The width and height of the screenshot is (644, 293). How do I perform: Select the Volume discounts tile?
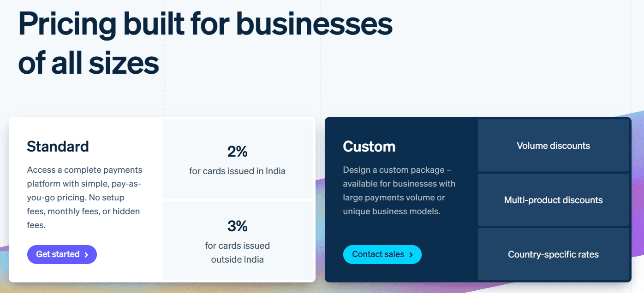click(553, 146)
